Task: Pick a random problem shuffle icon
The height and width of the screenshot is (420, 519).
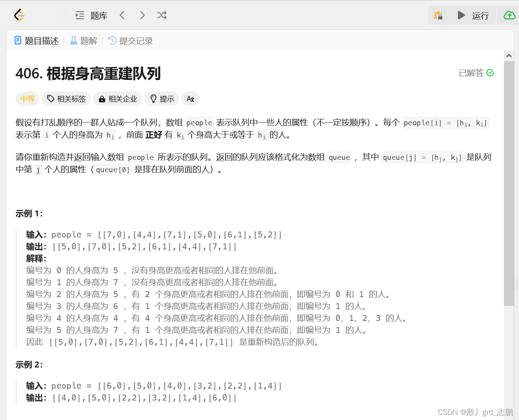Action: point(162,15)
